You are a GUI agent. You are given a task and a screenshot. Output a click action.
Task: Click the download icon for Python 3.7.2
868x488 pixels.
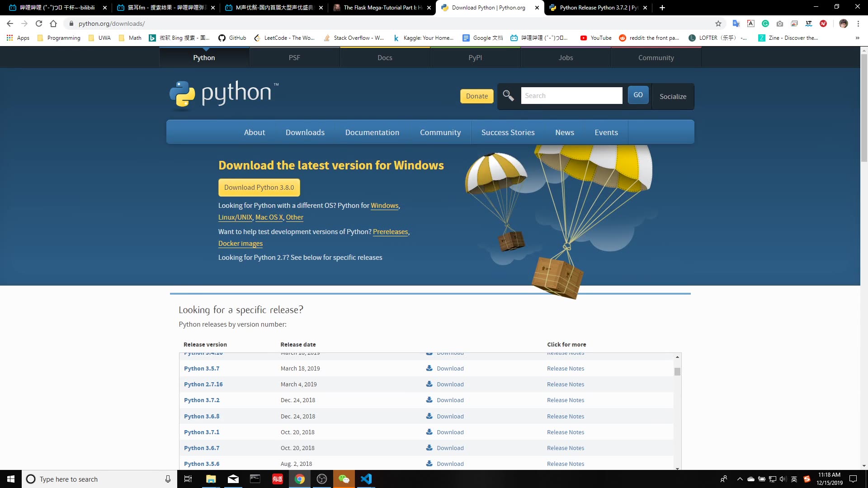coord(429,400)
